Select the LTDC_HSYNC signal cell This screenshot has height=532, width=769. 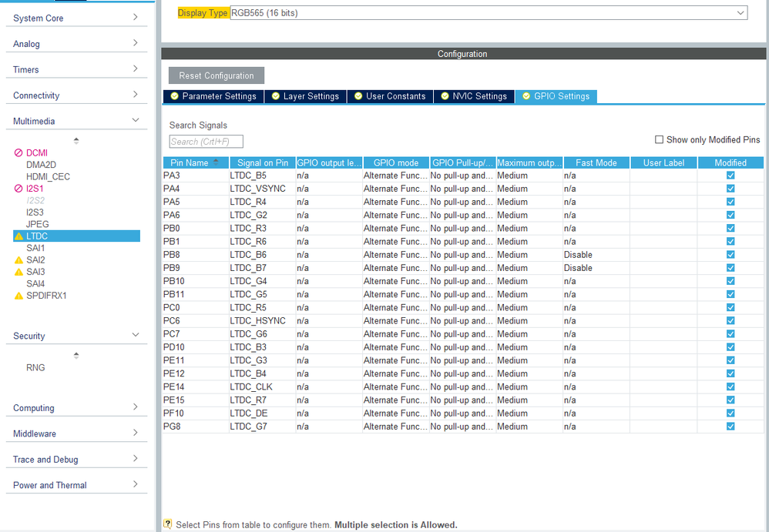(x=263, y=321)
